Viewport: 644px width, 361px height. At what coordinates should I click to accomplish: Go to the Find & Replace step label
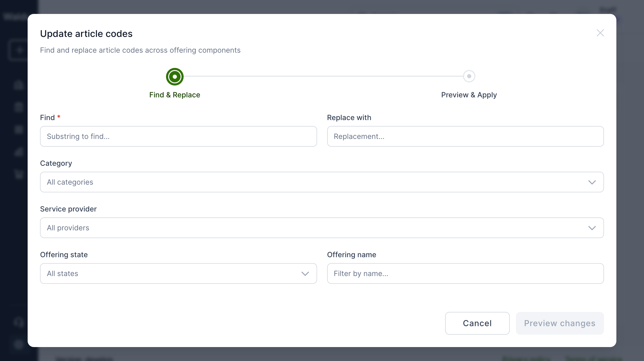(x=175, y=95)
